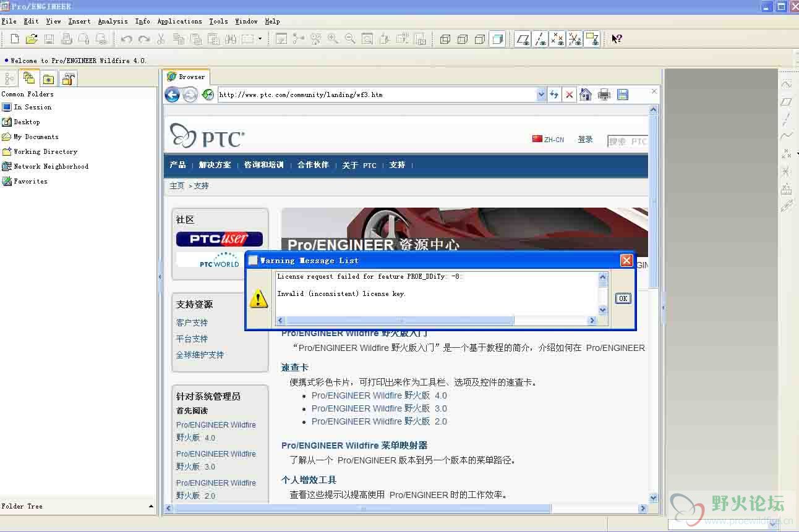Click the Zoom In magnifier icon
Viewport: 799px width, 532px height.
pos(333,39)
